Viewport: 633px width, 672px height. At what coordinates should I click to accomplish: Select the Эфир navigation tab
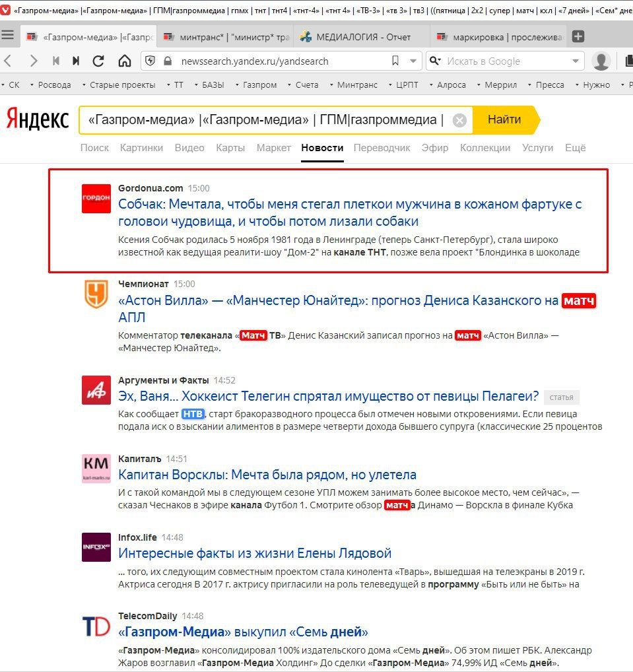coord(434,148)
